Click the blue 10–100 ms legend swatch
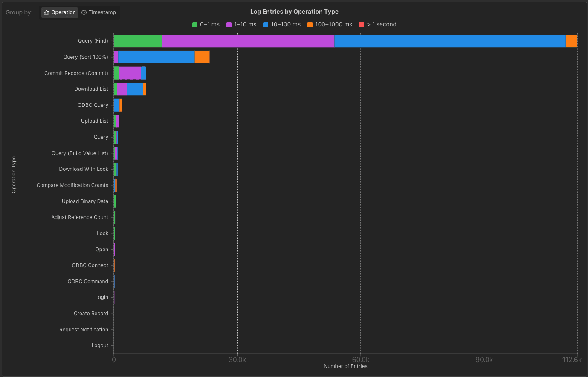 [265, 25]
